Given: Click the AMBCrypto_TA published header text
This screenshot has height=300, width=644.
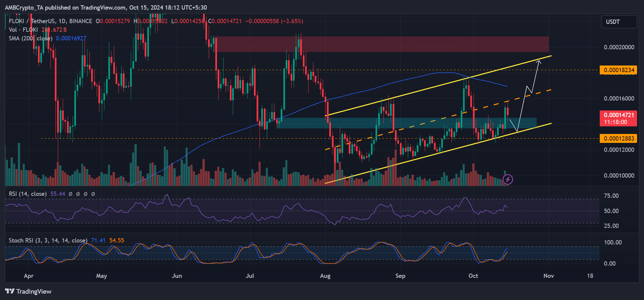Looking at the screenshot, I should coord(106,7).
